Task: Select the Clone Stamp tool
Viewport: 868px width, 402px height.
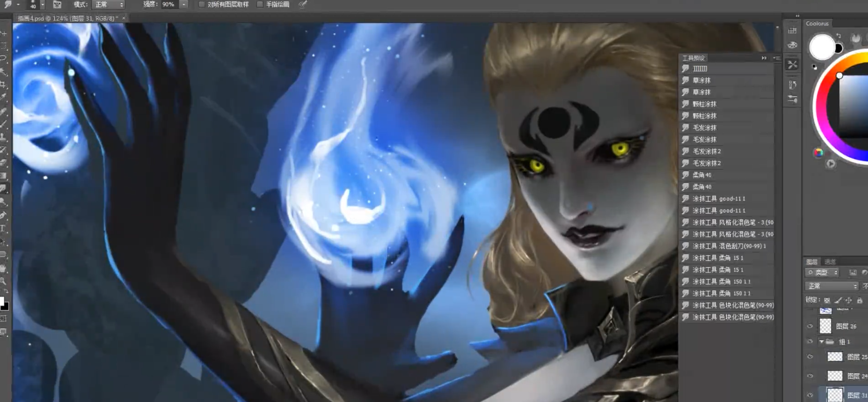Action: coord(4,137)
